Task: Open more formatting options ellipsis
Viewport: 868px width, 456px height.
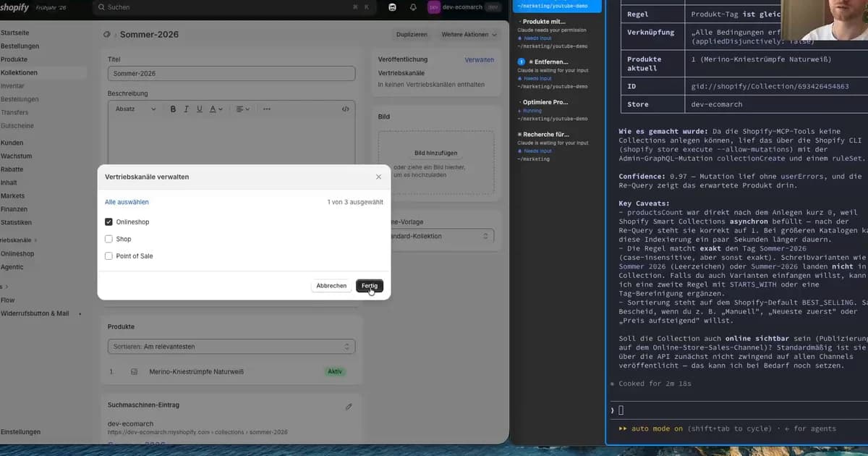Action: point(267,109)
